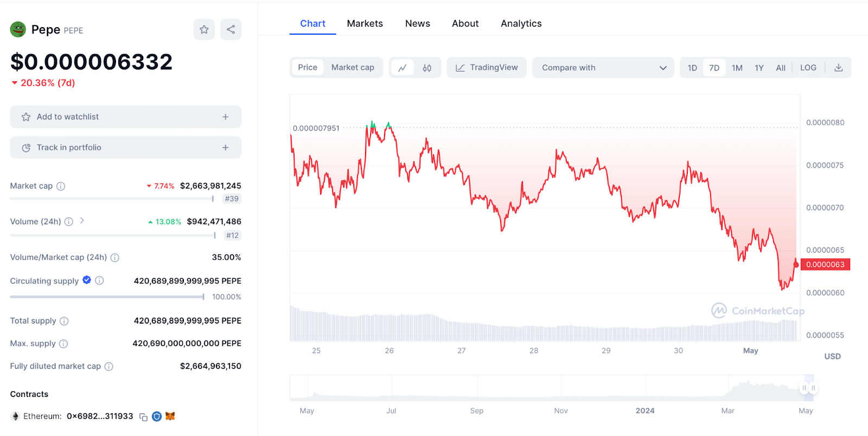Select the 1Y time range
The height and width of the screenshot is (436, 868).
(x=759, y=68)
